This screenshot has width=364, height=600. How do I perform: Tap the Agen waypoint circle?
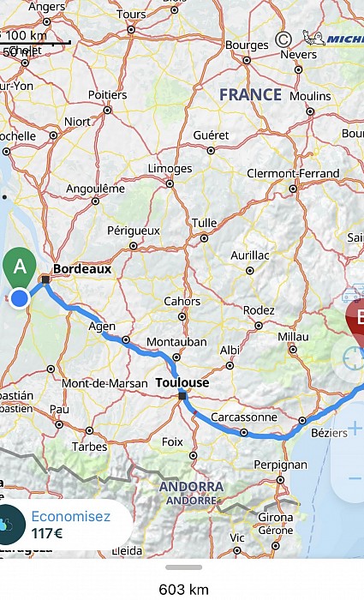point(126,339)
